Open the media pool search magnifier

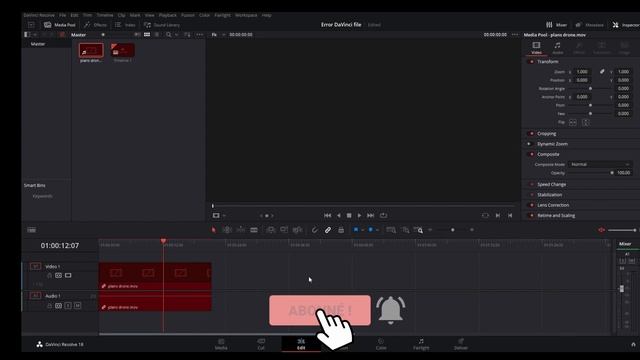168,35
